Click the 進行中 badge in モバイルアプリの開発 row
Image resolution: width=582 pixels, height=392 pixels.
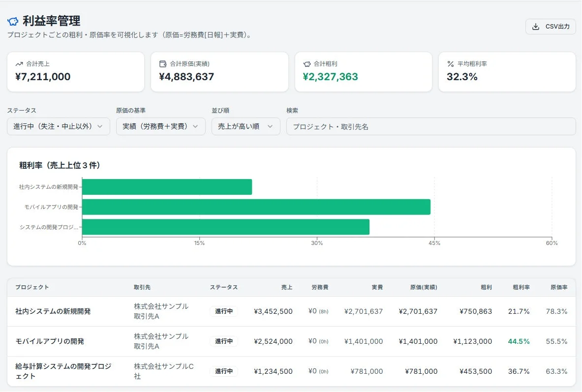pos(224,341)
